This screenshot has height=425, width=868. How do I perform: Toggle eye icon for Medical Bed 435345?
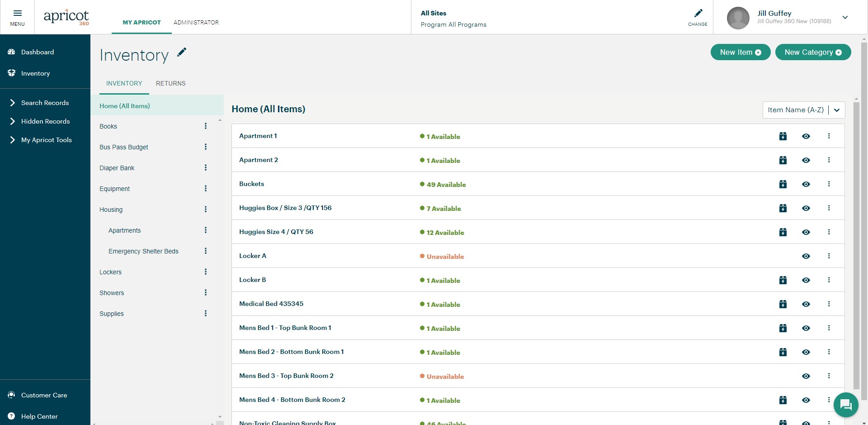pos(806,304)
